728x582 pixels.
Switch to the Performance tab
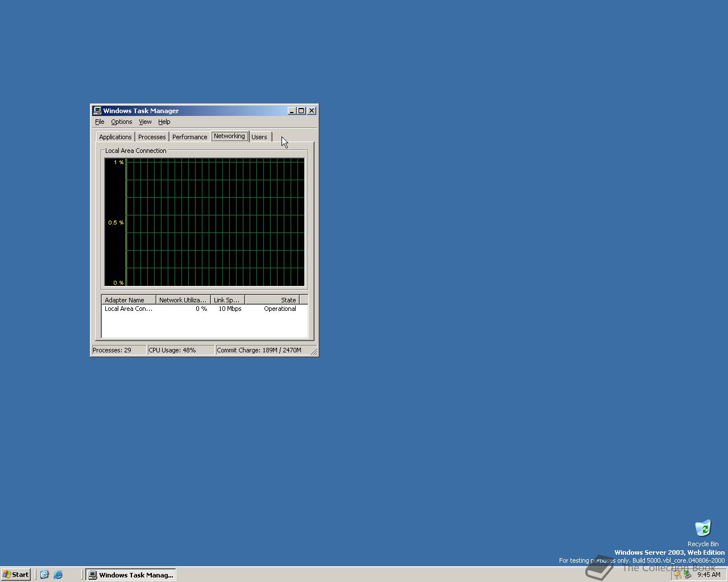[x=189, y=137]
